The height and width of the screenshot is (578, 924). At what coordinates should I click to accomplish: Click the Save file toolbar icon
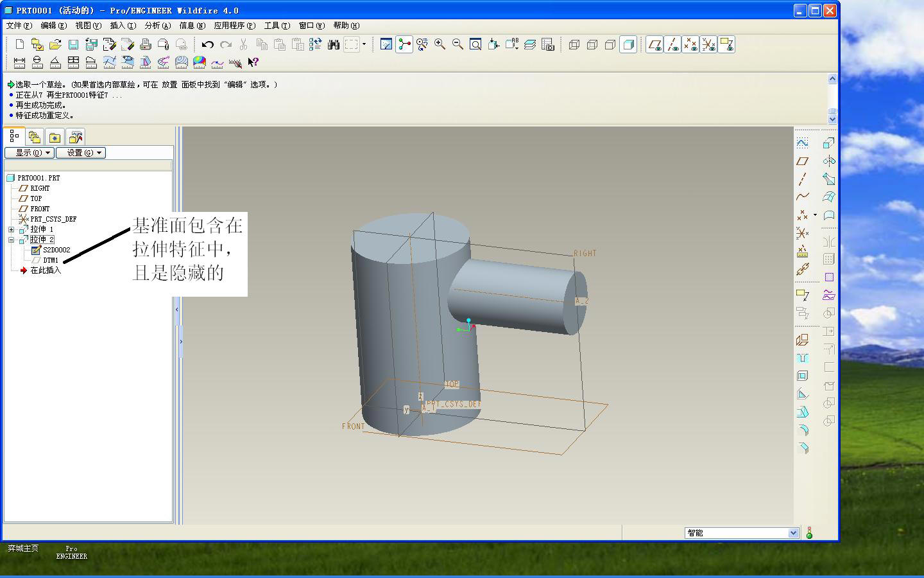[73, 44]
